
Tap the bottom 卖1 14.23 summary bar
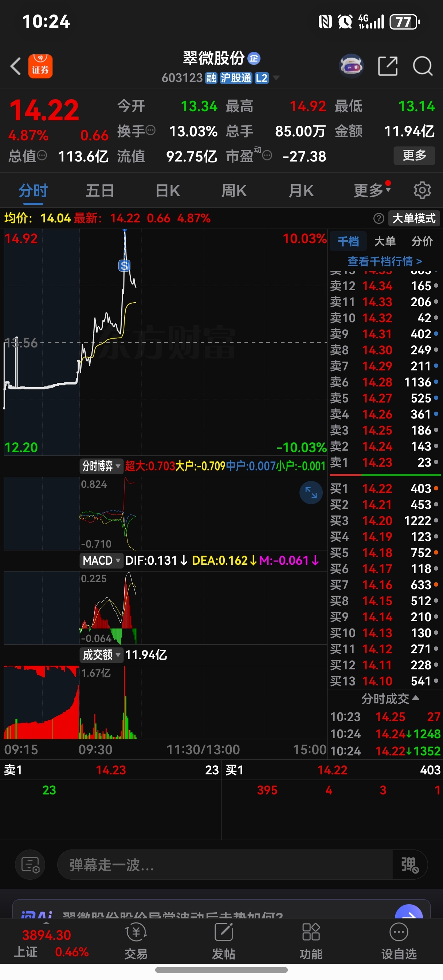pos(111,770)
